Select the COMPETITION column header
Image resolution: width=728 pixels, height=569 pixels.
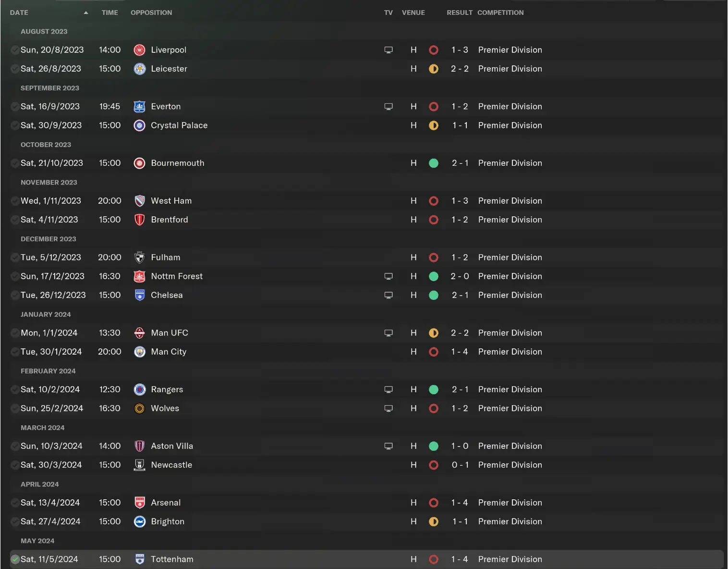500,12
